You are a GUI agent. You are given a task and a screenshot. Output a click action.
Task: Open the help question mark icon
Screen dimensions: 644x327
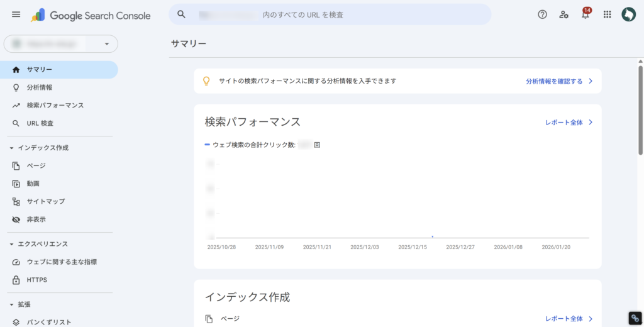pos(543,14)
